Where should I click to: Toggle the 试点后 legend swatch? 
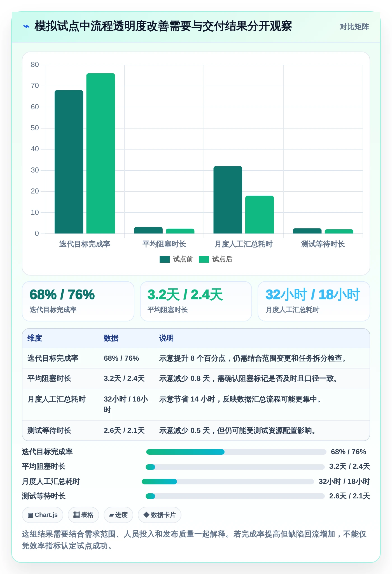204,259
